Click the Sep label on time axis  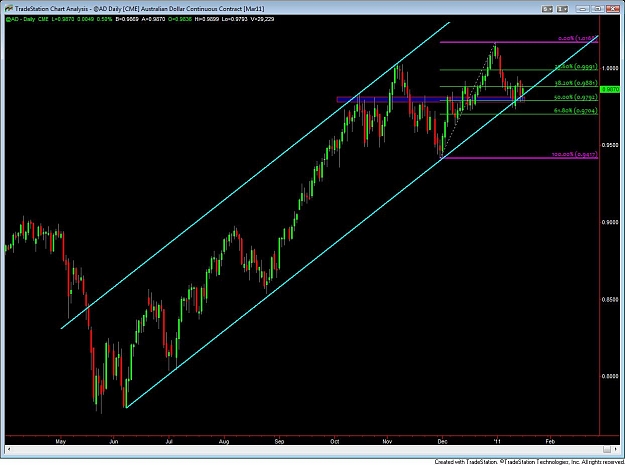coord(279,441)
